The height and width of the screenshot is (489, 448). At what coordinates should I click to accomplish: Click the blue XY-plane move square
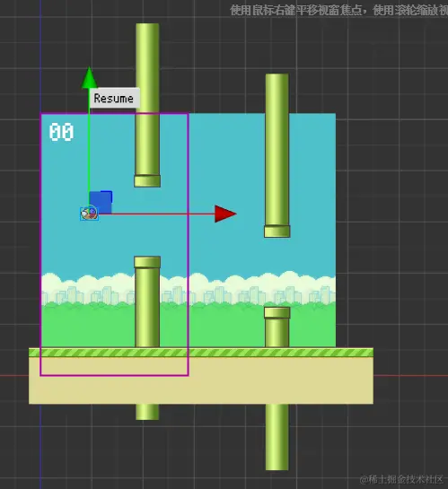coord(101,202)
